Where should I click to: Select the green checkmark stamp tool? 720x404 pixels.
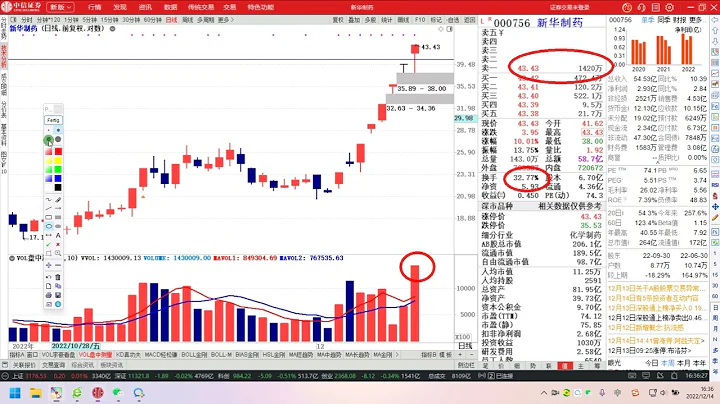[x=49, y=244]
